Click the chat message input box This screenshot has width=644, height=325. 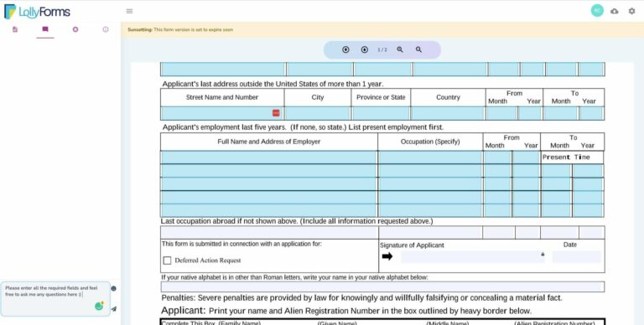pos(55,298)
